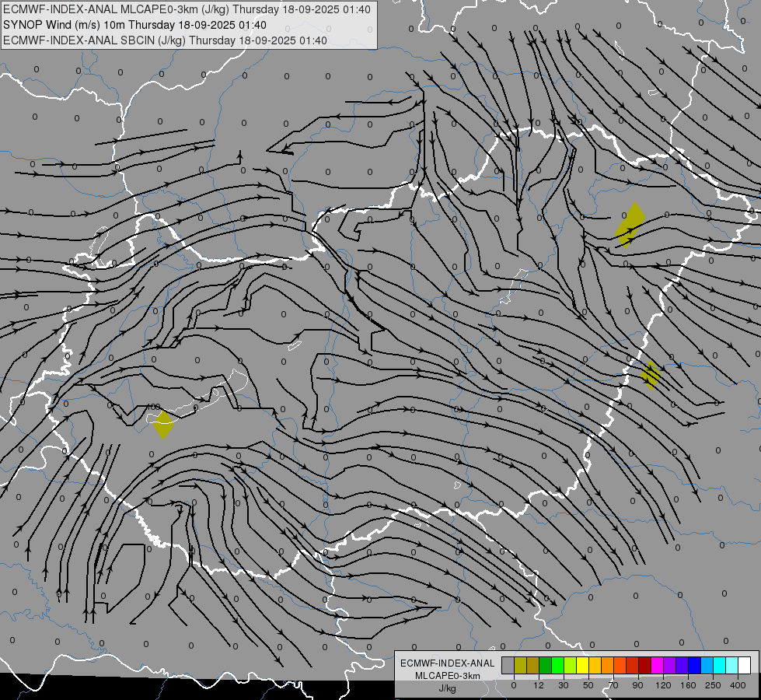Click the legend tick label 70
761x700 pixels.
click(613, 685)
